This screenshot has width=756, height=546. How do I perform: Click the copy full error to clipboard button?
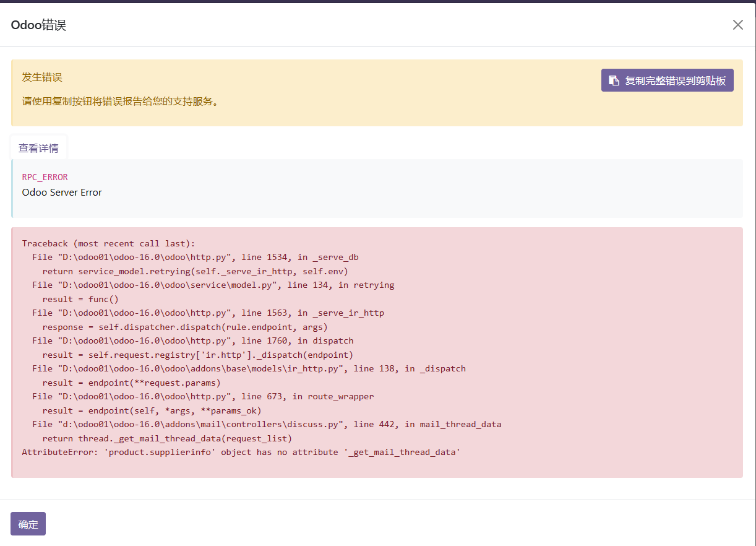pos(668,80)
